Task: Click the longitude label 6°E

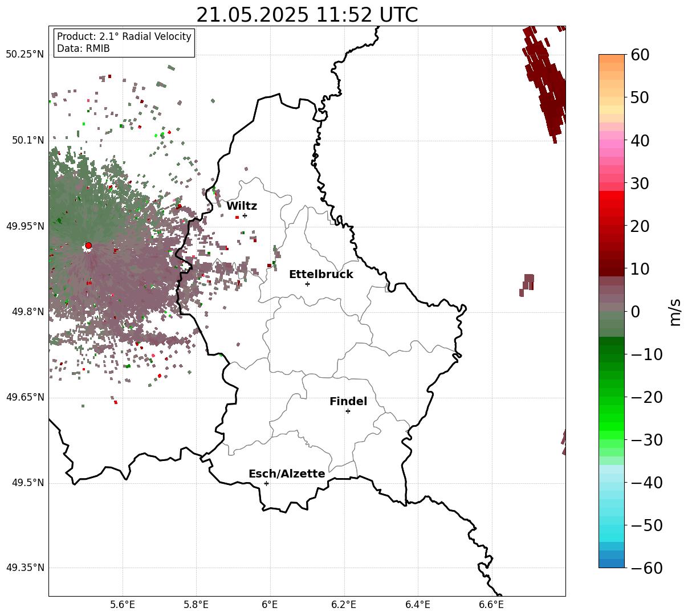Action: click(270, 605)
